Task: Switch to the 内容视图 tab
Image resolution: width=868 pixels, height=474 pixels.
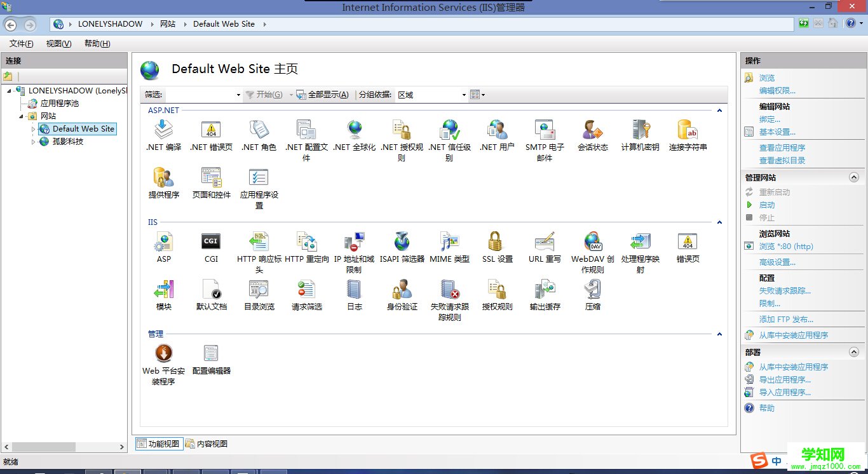Action: pos(207,444)
